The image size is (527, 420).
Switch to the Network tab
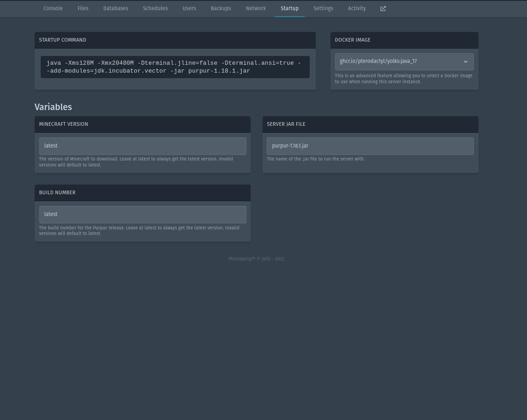[256, 9]
